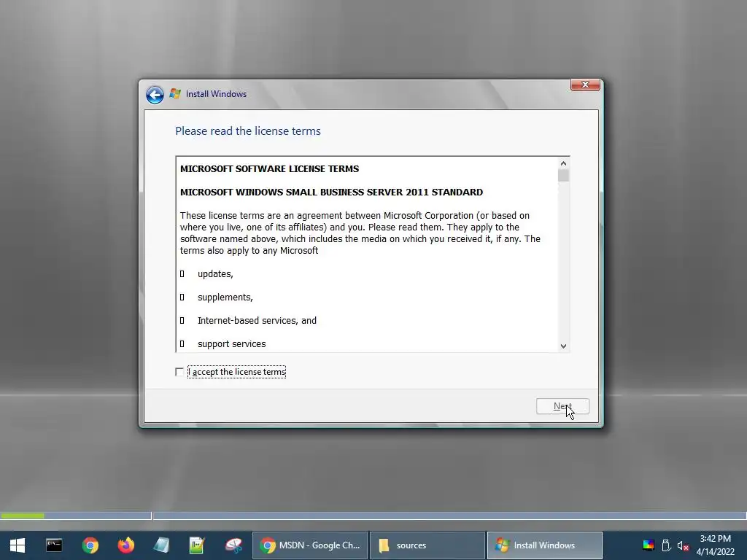Click the Next button
The height and width of the screenshot is (560, 747).
(x=562, y=406)
